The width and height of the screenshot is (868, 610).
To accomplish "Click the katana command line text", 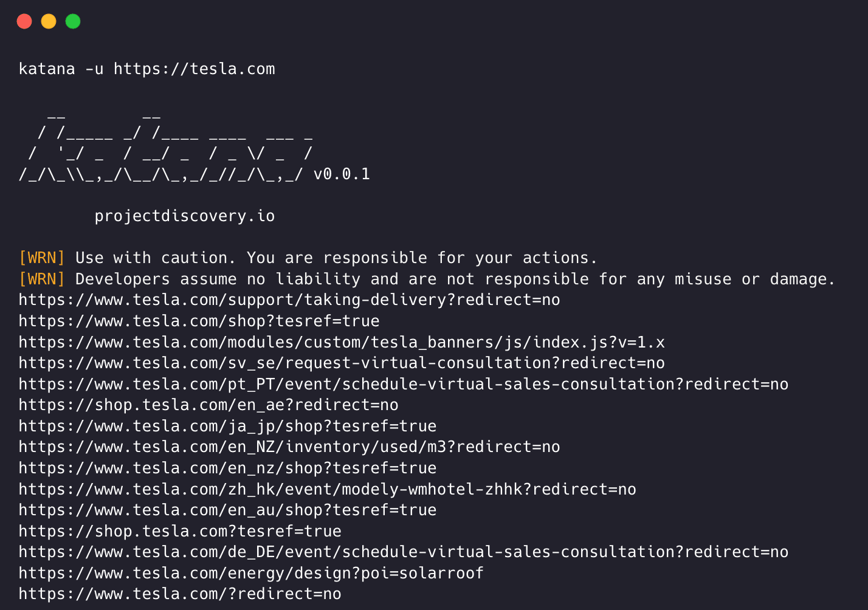I will [x=146, y=69].
